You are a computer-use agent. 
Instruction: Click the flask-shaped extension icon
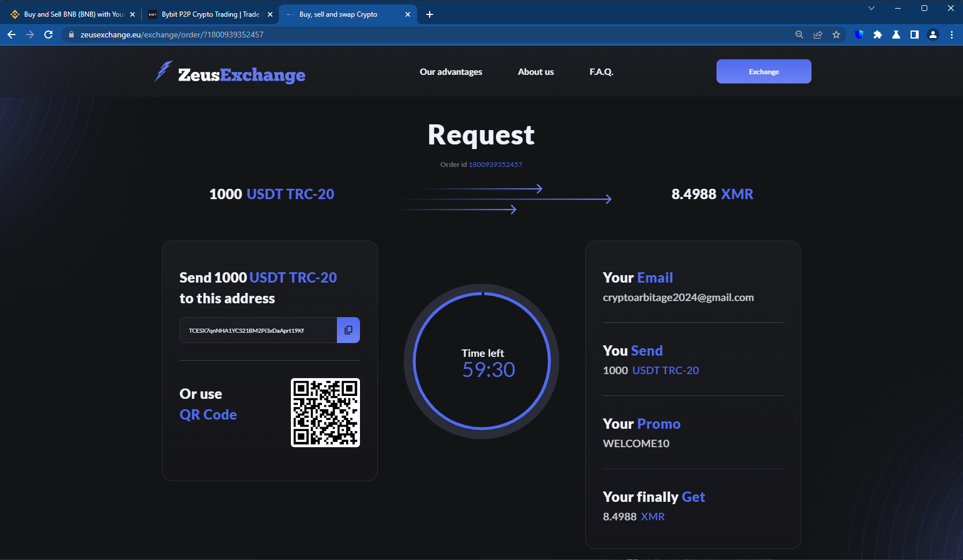pos(896,35)
